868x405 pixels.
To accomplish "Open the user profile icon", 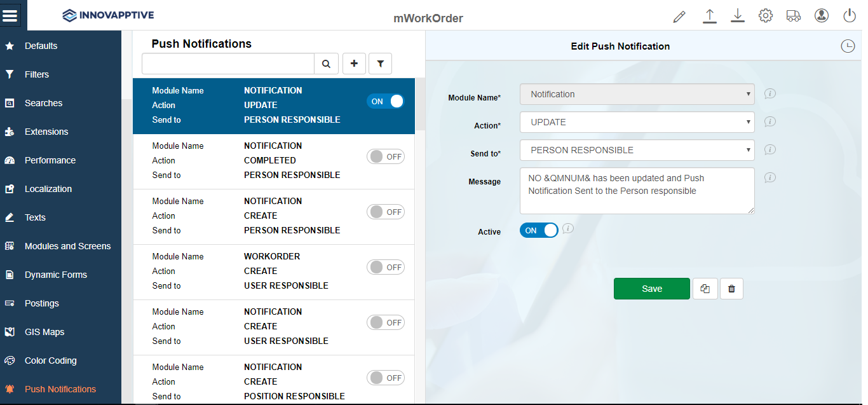I will click(822, 16).
